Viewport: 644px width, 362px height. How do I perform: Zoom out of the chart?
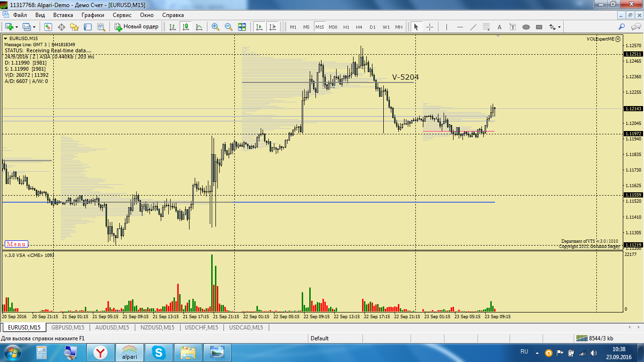coord(229,27)
